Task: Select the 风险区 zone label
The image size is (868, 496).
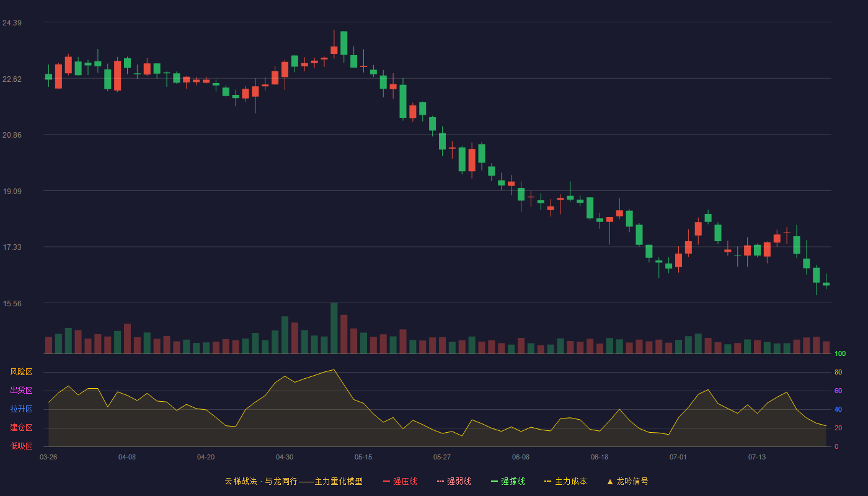Action: (x=21, y=372)
